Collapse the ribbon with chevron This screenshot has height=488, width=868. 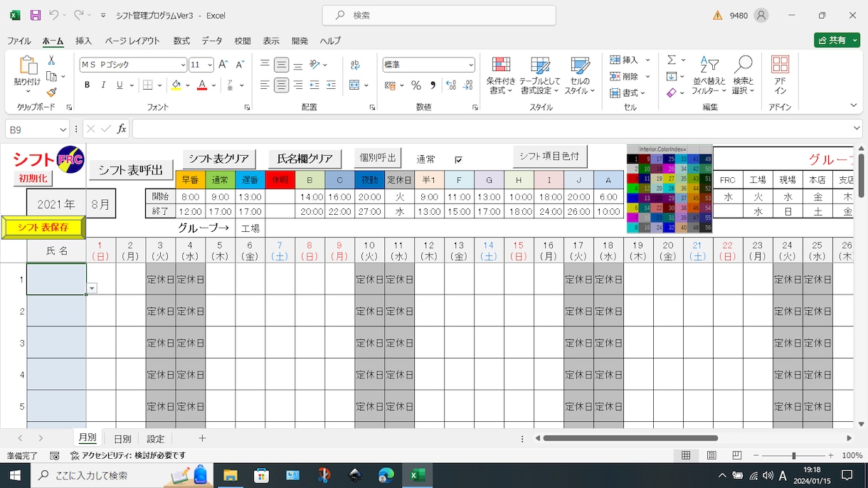tap(854, 105)
